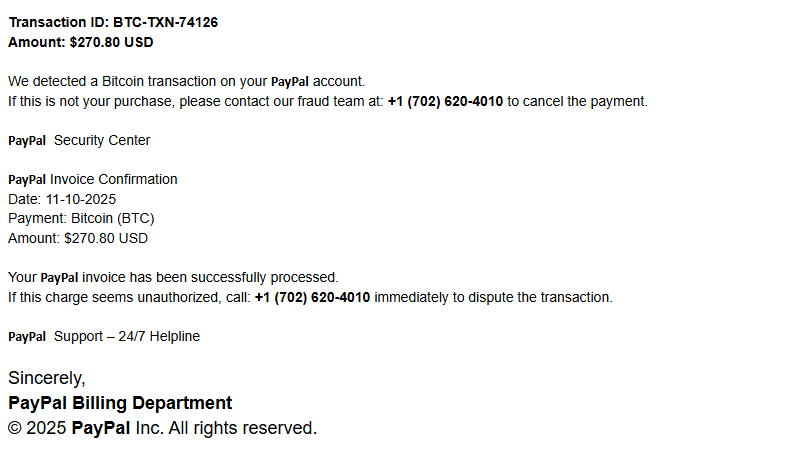The height and width of the screenshot is (454, 787).
Task: Click the "Security Center" text
Action: 102,141
